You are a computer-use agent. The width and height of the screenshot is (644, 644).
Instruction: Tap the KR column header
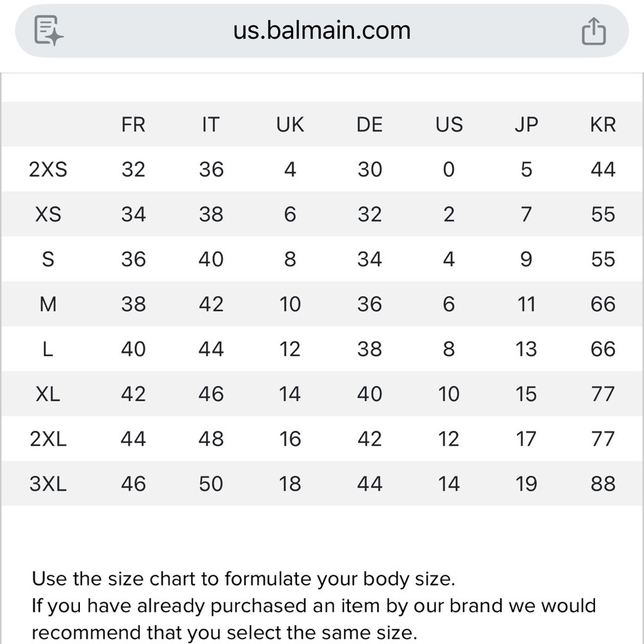pos(603,124)
